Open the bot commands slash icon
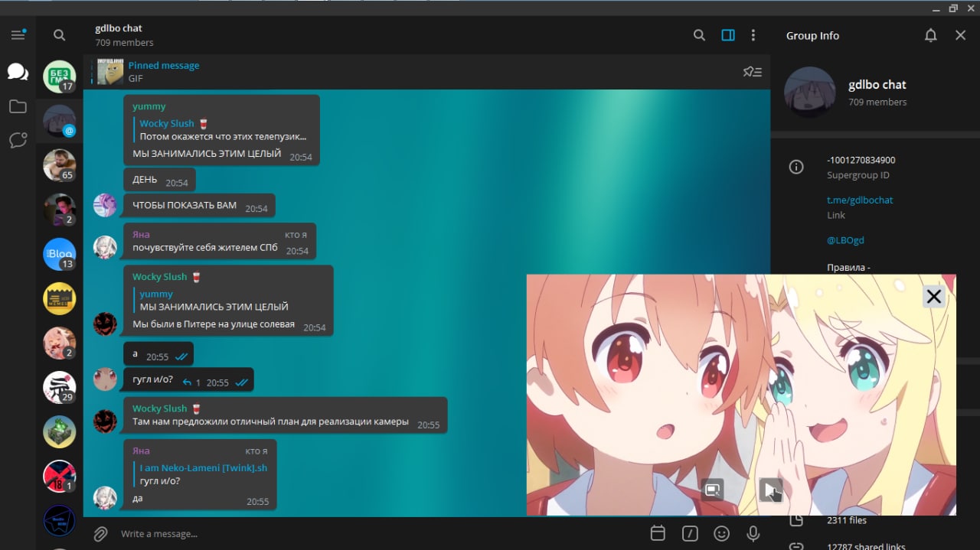The image size is (980, 550). (690, 533)
